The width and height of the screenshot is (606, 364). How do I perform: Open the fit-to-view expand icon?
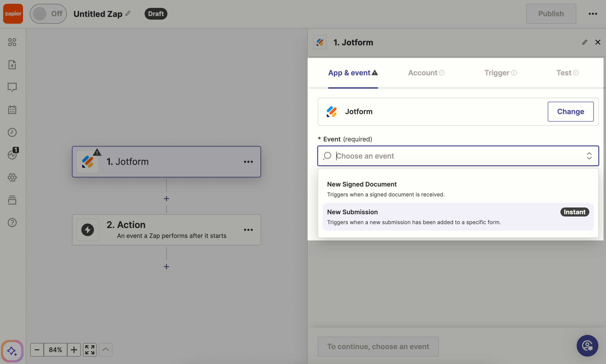click(x=90, y=350)
